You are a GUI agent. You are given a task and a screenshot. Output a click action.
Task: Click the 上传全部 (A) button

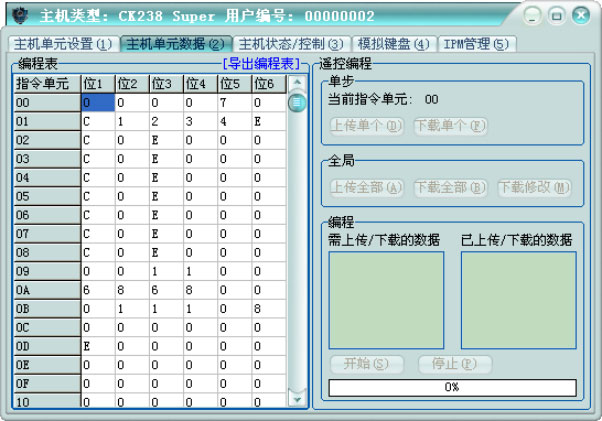coord(367,187)
